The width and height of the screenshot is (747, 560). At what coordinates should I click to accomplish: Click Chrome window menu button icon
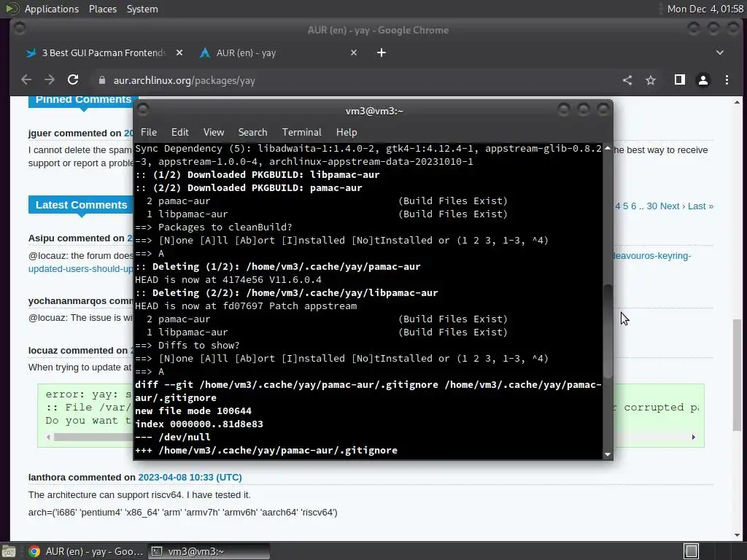20,28
